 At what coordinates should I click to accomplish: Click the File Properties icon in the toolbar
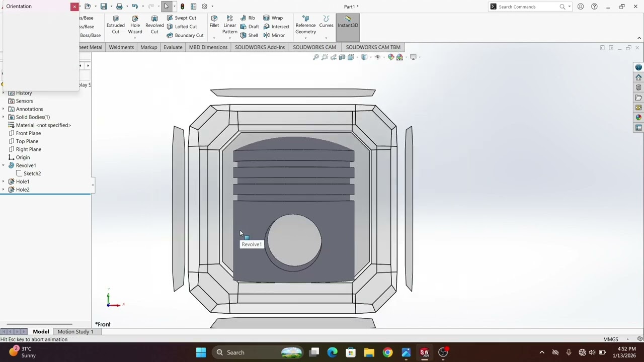click(x=193, y=7)
